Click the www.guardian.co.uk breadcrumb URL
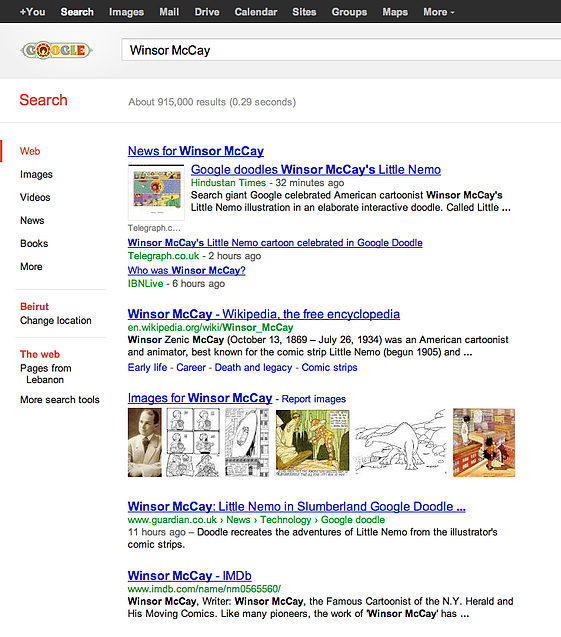Screen dimensions: 561x637 (256, 520)
